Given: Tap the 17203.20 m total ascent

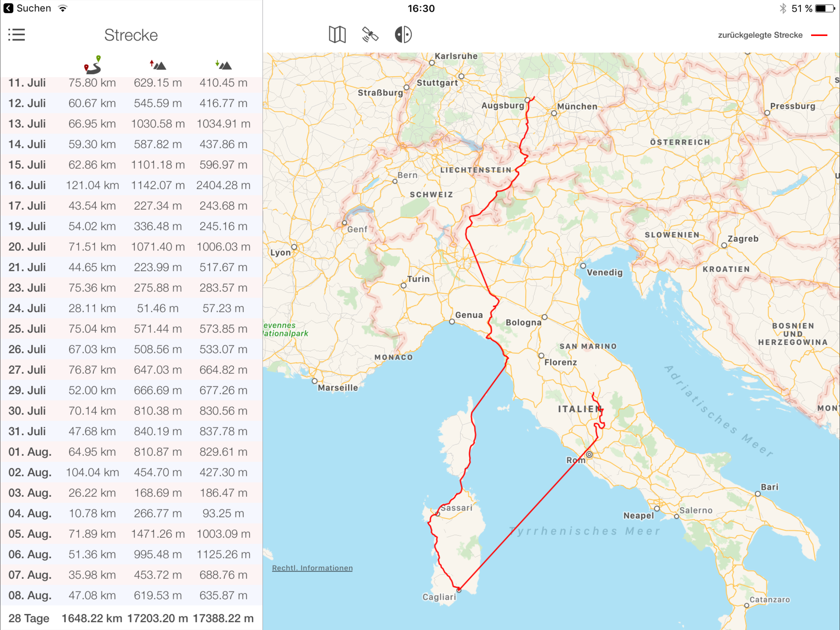Looking at the screenshot, I should click(158, 618).
